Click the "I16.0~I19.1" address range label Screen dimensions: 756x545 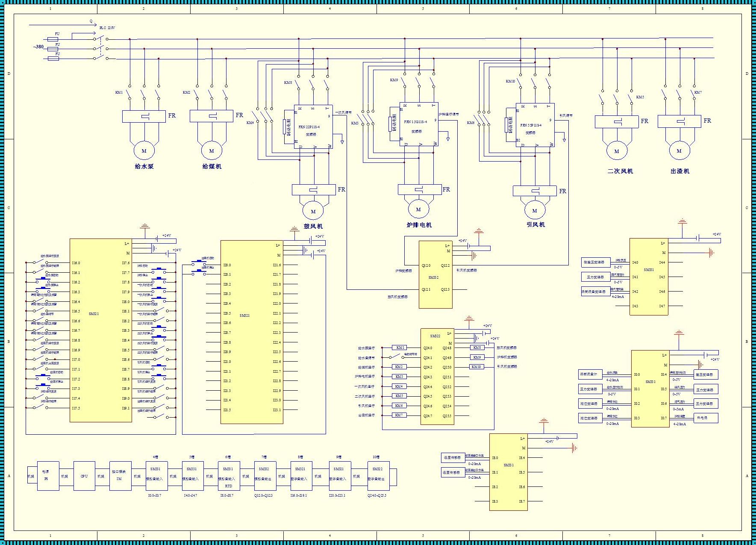[299, 495]
